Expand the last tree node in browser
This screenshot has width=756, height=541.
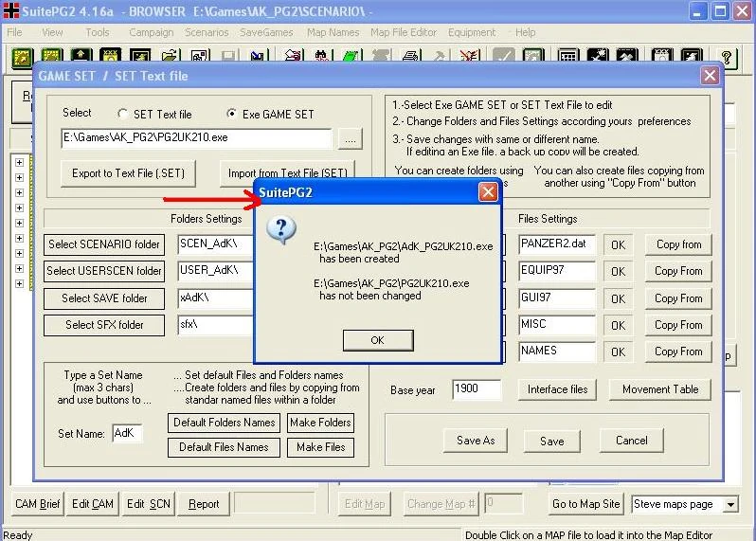click(x=19, y=283)
